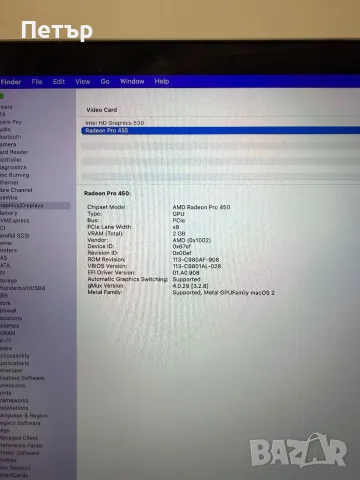Viewport: 360px width, 480px height.
Task: Select Diagnostics in the sidebar
Action: pos(13,167)
